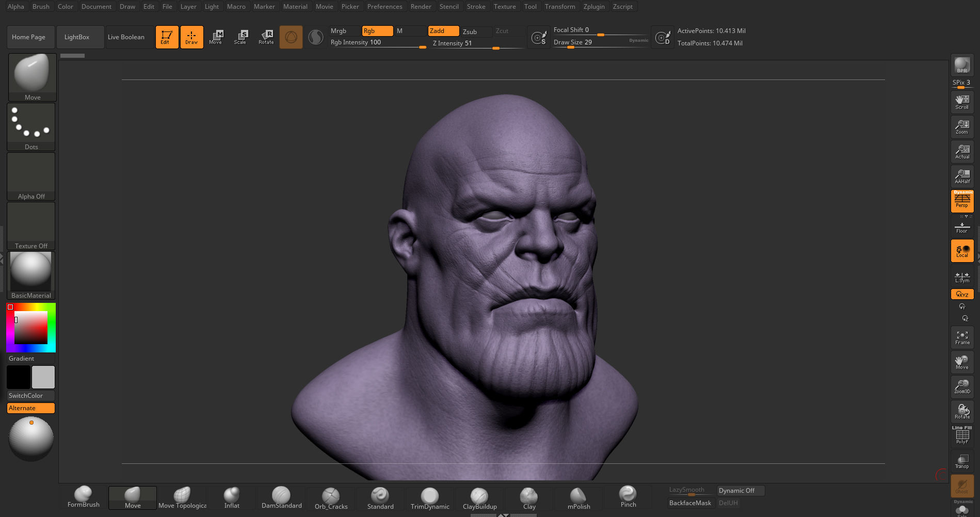This screenshot has width=980, height=517.
Task: Select the DamStandard brush
Action: [x=281, y=497]
